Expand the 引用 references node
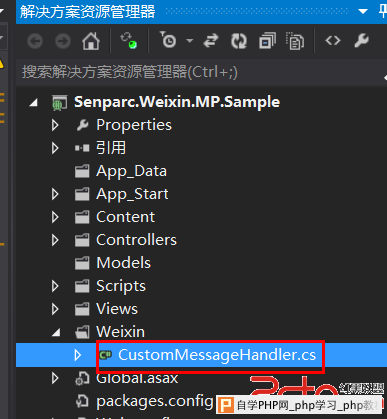 coord(55,148)
